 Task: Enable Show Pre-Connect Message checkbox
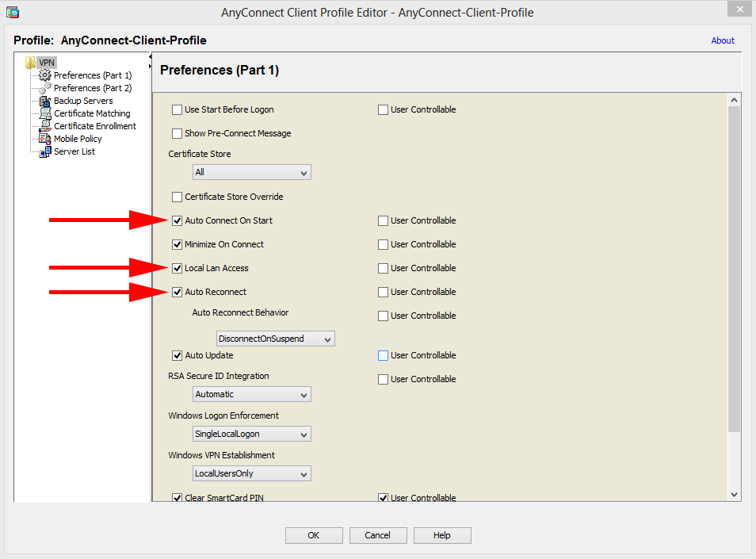(x=177, y=133)
